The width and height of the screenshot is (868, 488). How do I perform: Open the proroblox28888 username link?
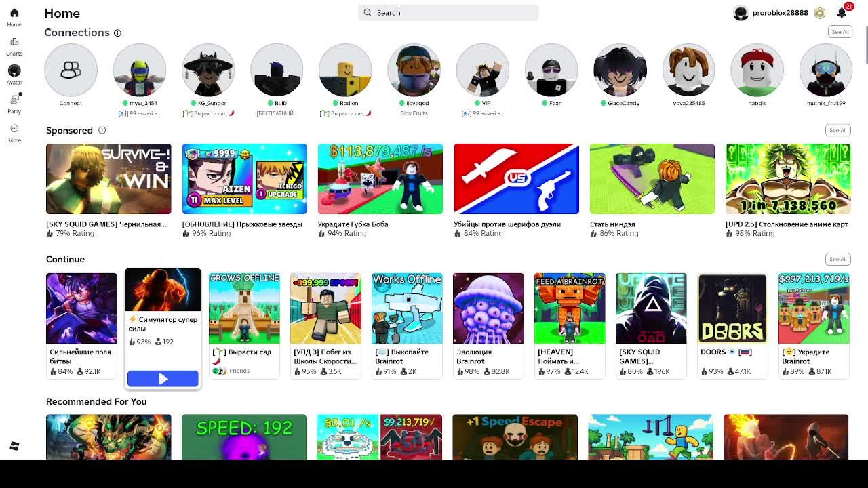pos(780,13)
